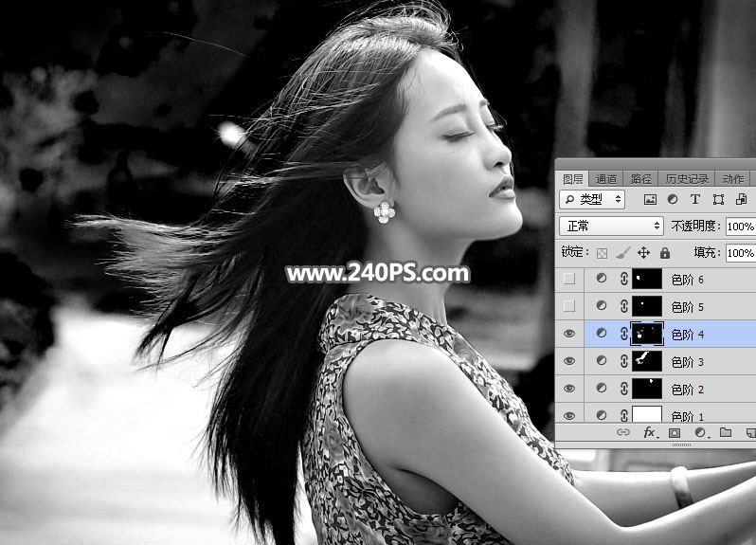Screen dimensions: 756x545
Task: Click the adjustment icon of 色阶 3
Action: pos(602,360)
